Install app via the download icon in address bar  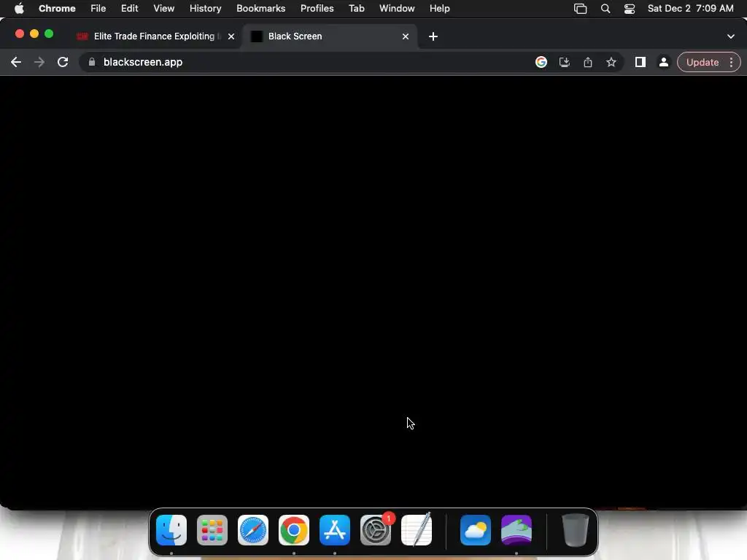click(565, 63)
